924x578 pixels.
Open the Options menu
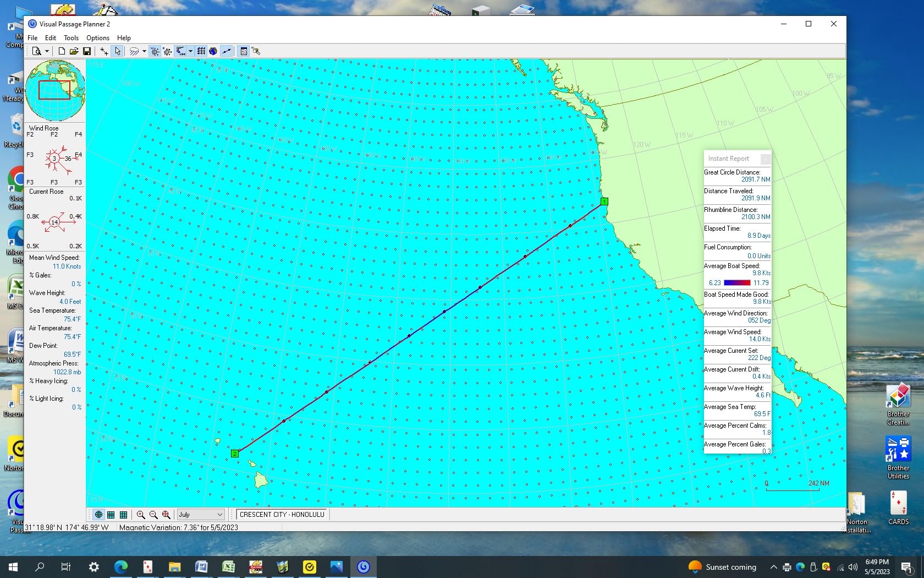(x=98, y=38)
